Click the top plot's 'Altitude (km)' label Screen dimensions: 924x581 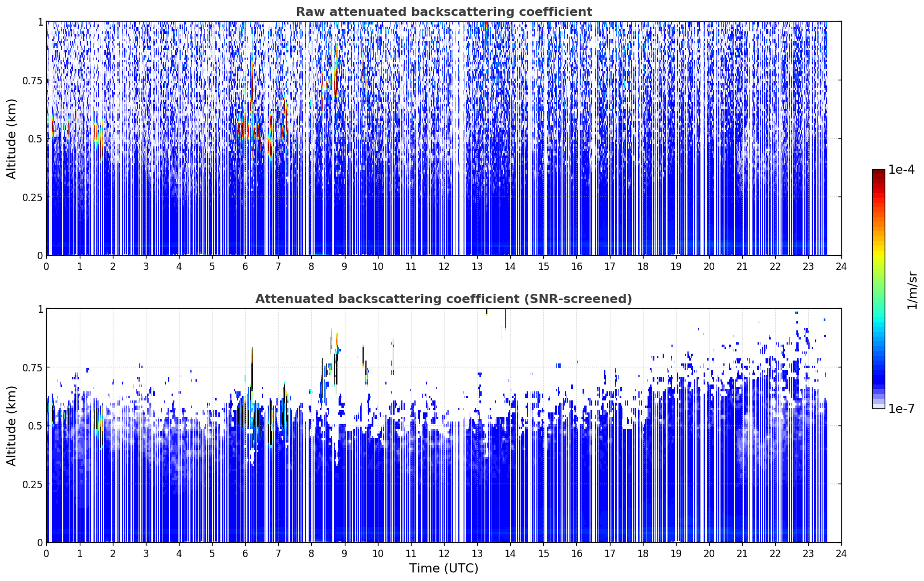12,138
